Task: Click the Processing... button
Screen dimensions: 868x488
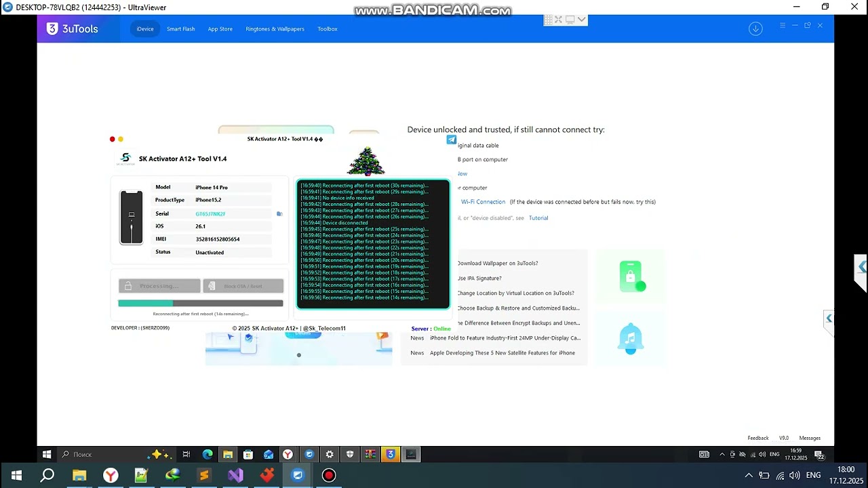Action: [x=159, y=286]
